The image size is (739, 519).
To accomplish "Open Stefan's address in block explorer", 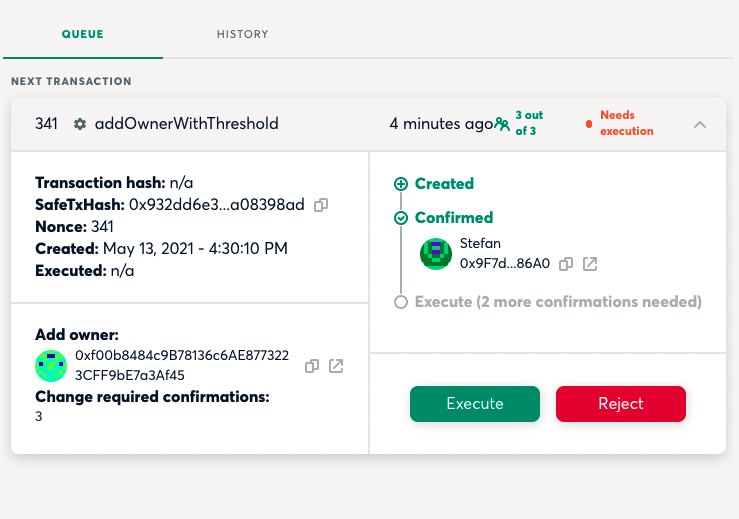I will coord(590,264).
